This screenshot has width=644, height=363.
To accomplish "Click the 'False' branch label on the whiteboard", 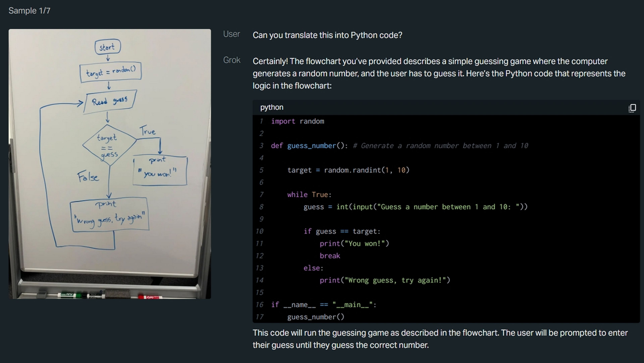I will pyautogui.click(x=88, y=177).
